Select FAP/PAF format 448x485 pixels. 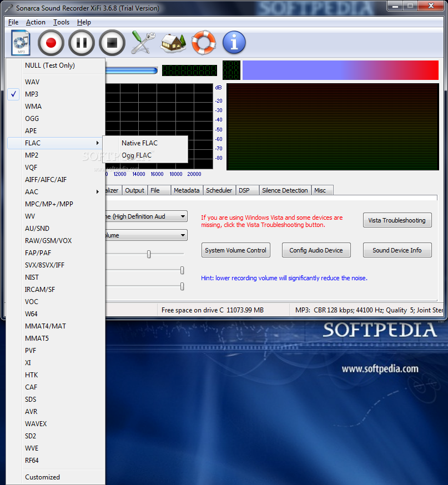56,253
